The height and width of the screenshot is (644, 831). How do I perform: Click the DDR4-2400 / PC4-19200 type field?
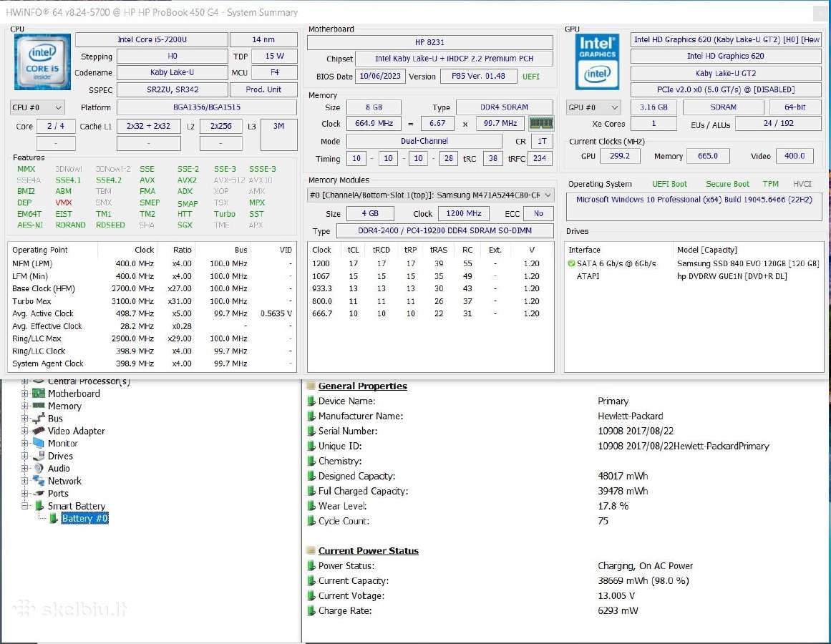(444, 230)
